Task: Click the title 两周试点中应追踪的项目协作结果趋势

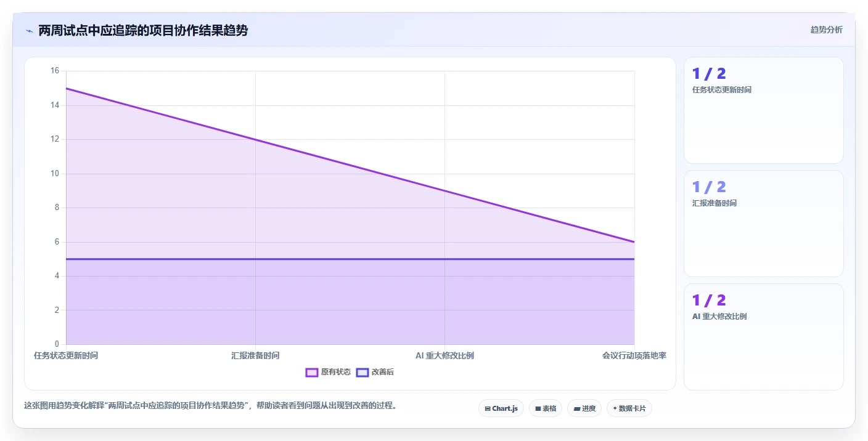Action: [143, 30]
